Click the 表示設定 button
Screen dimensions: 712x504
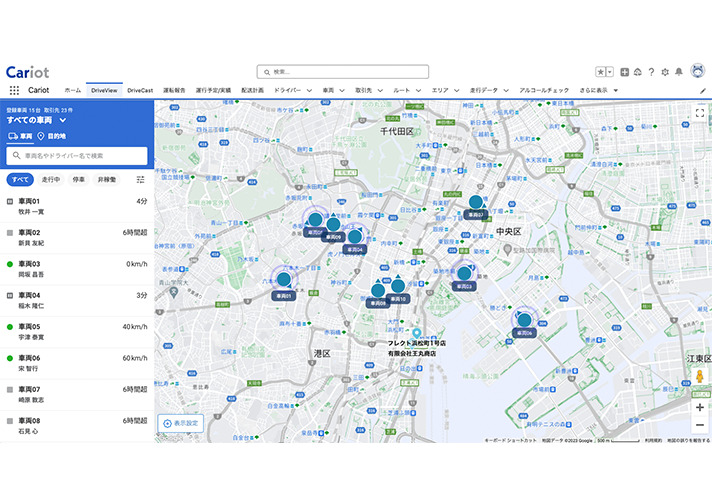[x=182, y=423]
